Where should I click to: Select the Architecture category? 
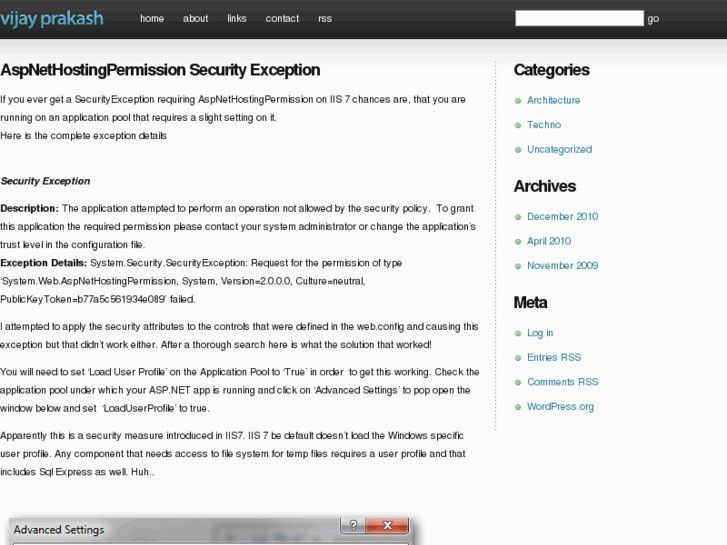(x=553, y=100)
